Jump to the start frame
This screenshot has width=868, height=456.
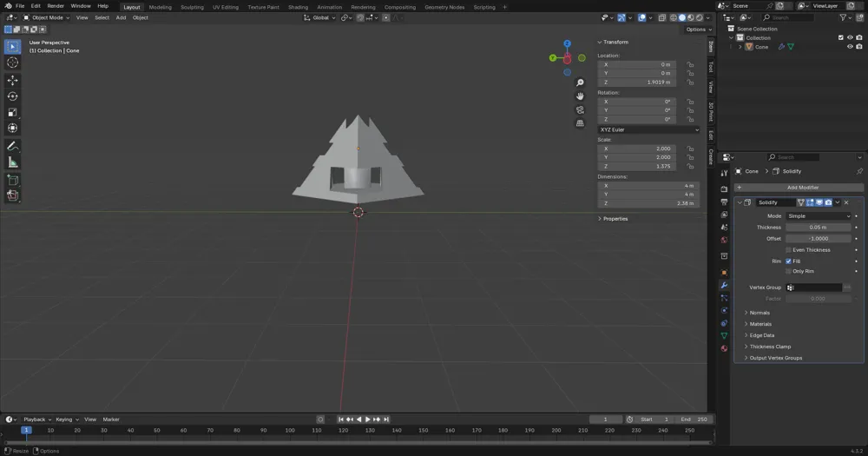click(x=340, y=420)
